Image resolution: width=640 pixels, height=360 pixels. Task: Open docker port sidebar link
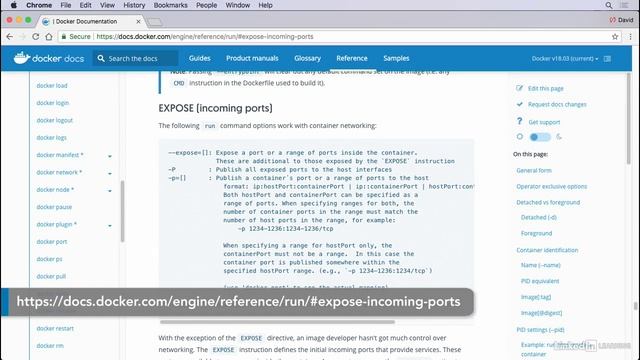tap(52, 242)
